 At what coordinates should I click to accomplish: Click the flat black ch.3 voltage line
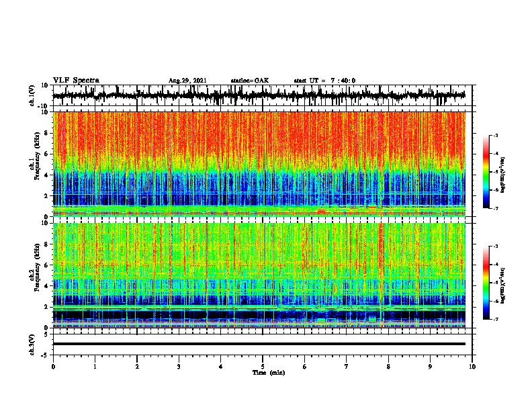[259, 344]
